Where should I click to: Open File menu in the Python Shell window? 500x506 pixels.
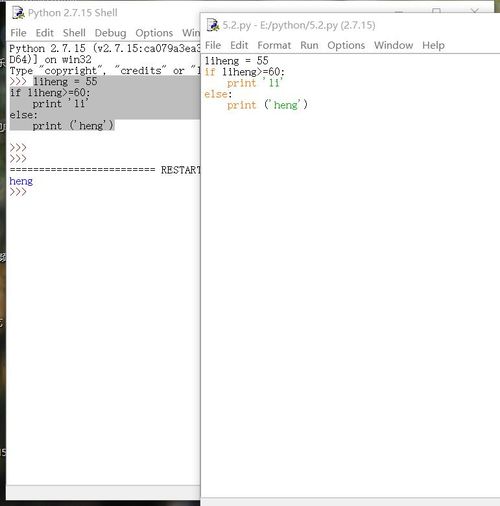18,33
